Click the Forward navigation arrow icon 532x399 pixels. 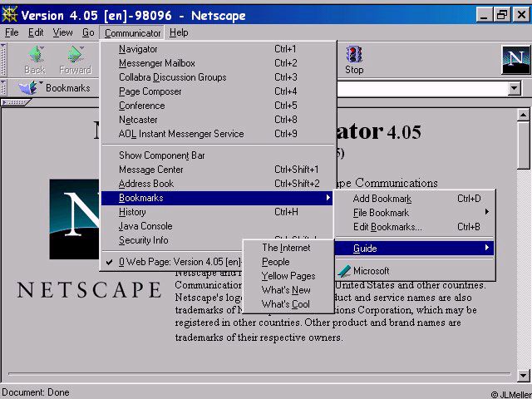75,55
